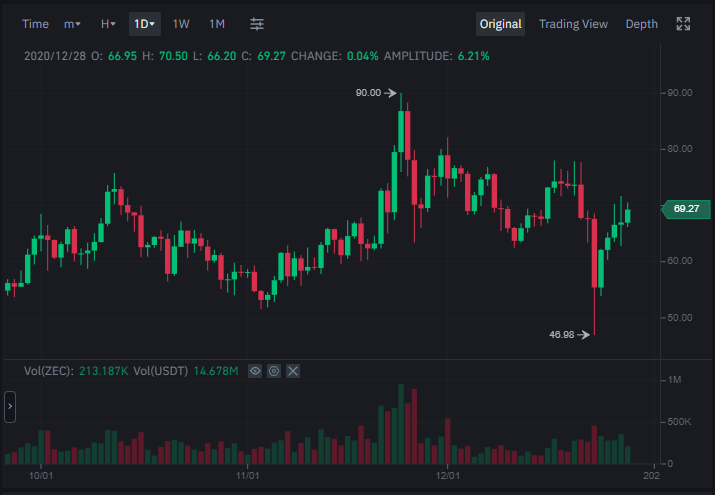This screenshot has height=495, width=715.
Task: Open the hour interval dropdown
Action: (108, 24)
